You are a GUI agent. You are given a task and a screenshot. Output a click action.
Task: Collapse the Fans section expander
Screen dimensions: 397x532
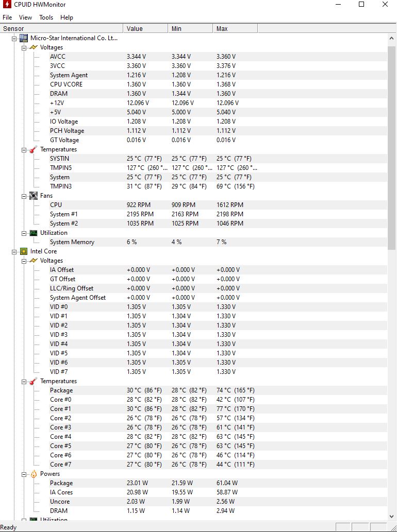pos(24,196)
